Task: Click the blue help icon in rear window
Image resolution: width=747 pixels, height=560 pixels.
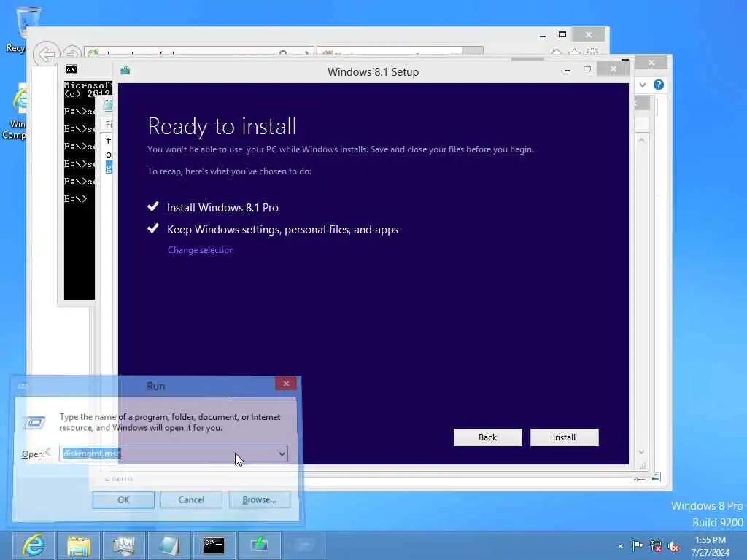Action: (659, 85)
